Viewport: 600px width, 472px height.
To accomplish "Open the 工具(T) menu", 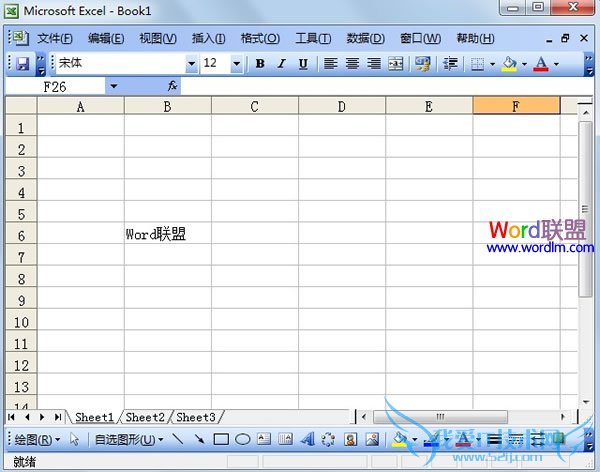I will click(313, 38).
